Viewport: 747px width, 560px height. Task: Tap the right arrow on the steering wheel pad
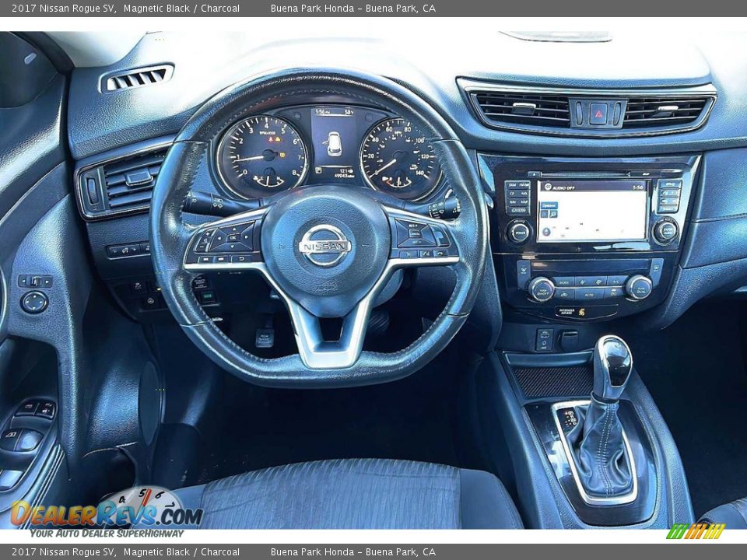(x=247, y=237)
